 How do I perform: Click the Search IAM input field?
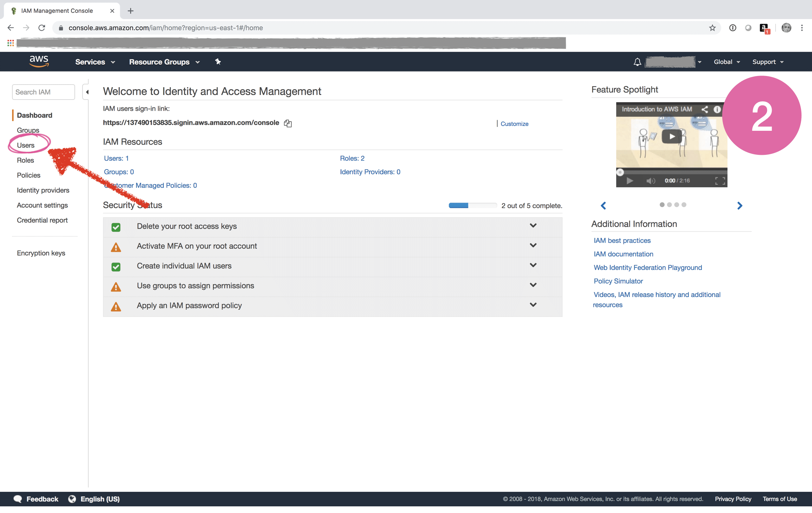(x=43, y=92)
